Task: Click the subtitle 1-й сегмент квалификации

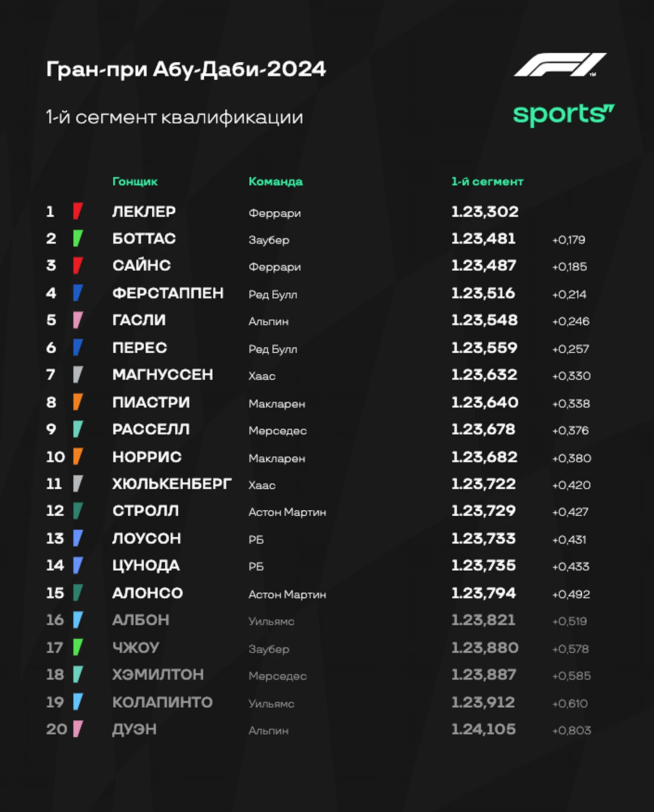Action: pyautogui.click(x=175, y=117)
